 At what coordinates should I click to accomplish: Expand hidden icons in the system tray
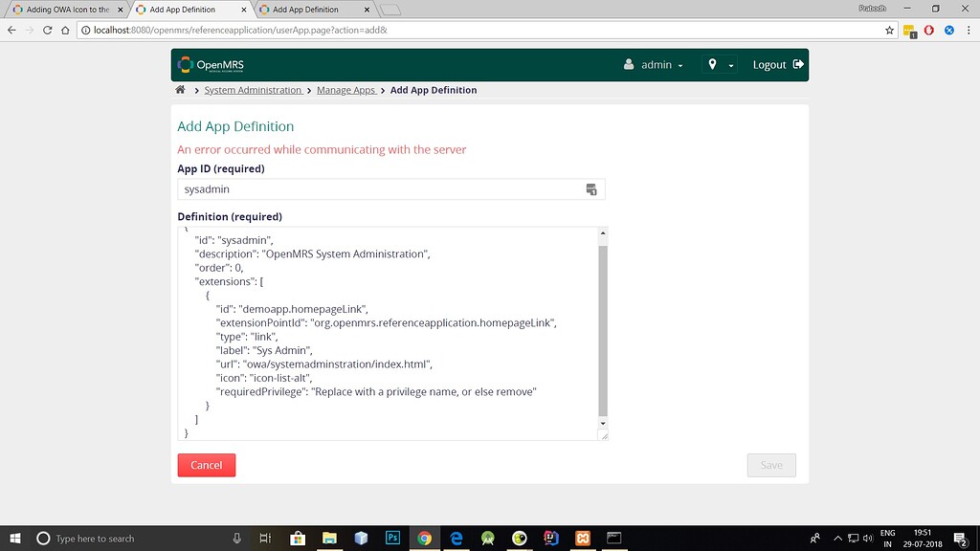pyautogui.click(x=837, y=538)
